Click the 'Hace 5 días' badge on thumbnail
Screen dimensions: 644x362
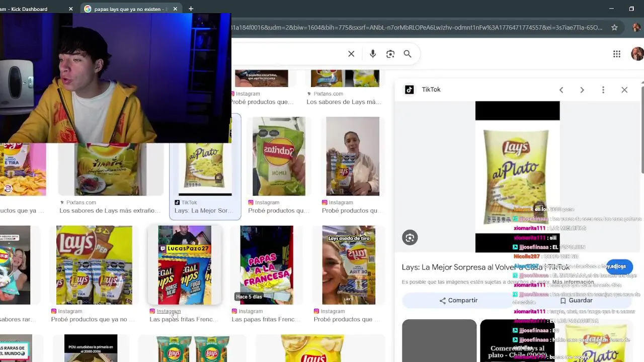point(249,297)
